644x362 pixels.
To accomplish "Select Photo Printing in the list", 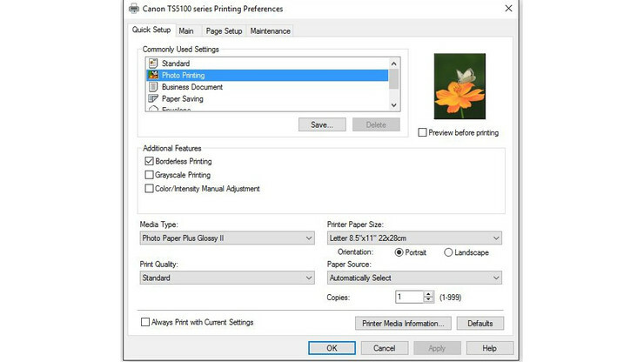I will click(267, 75).
